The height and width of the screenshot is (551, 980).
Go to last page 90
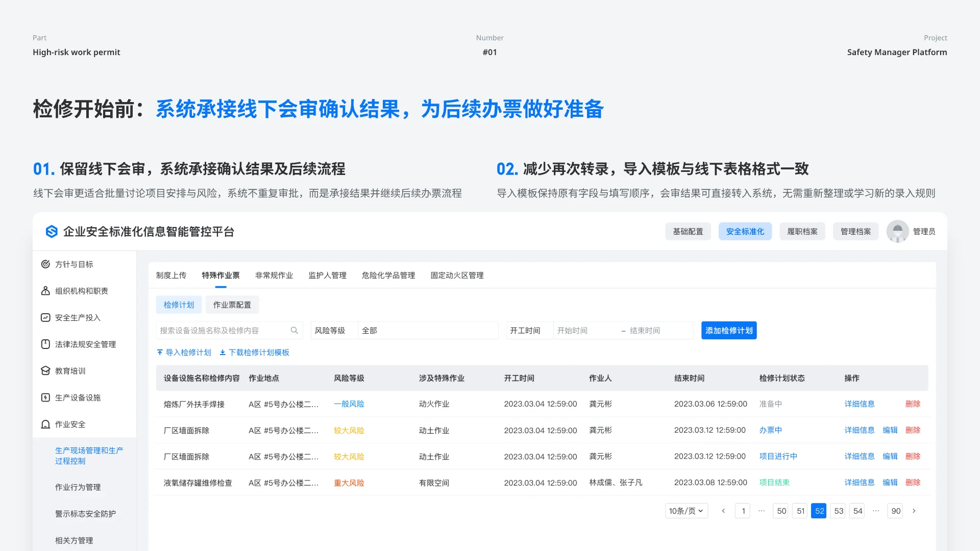point(895,511)
